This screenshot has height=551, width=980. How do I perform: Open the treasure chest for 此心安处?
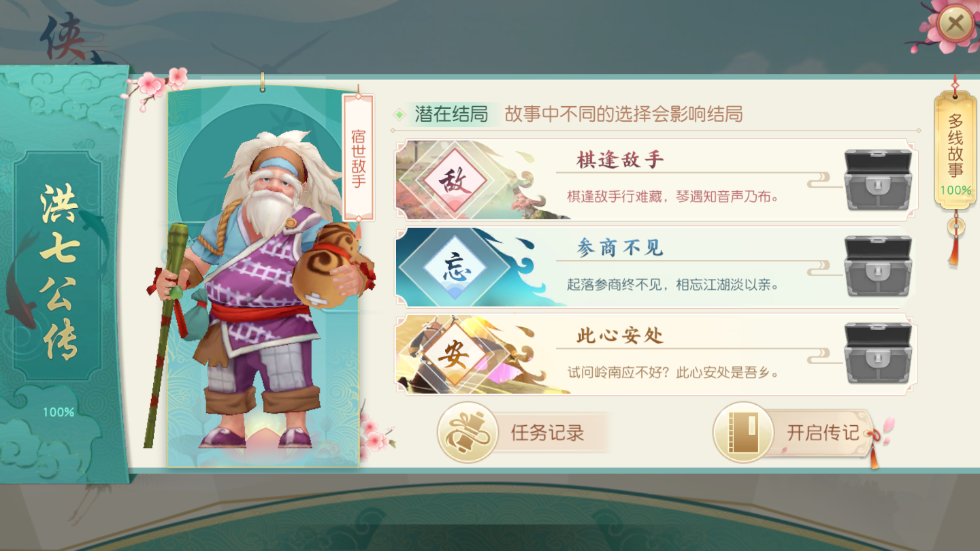click(x=877, y=353)
